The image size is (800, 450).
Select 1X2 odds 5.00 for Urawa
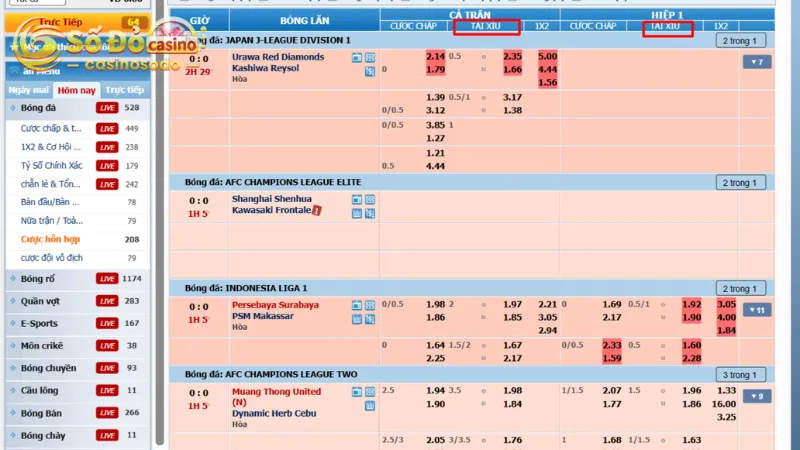[x=547, y=56]
